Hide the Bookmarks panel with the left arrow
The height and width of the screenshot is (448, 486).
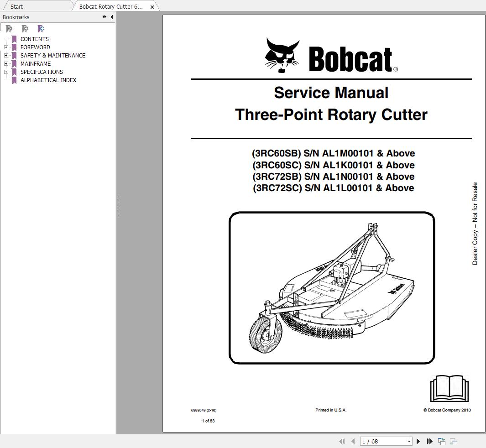112,17
